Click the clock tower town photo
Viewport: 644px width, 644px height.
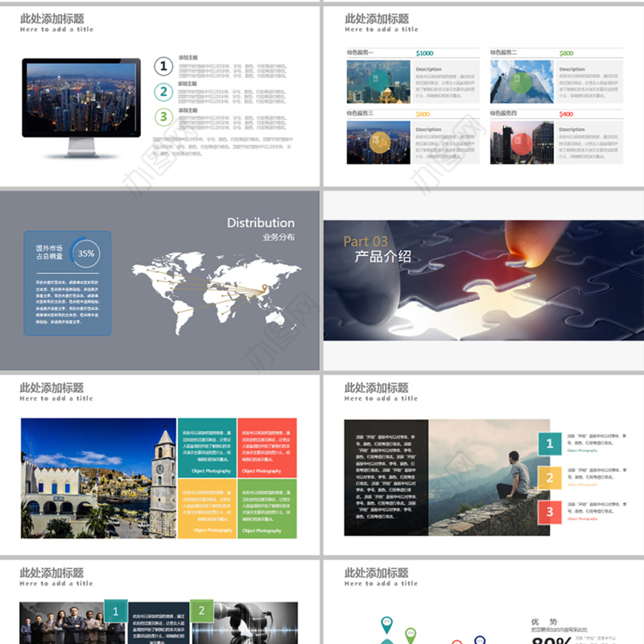(98, 478)
